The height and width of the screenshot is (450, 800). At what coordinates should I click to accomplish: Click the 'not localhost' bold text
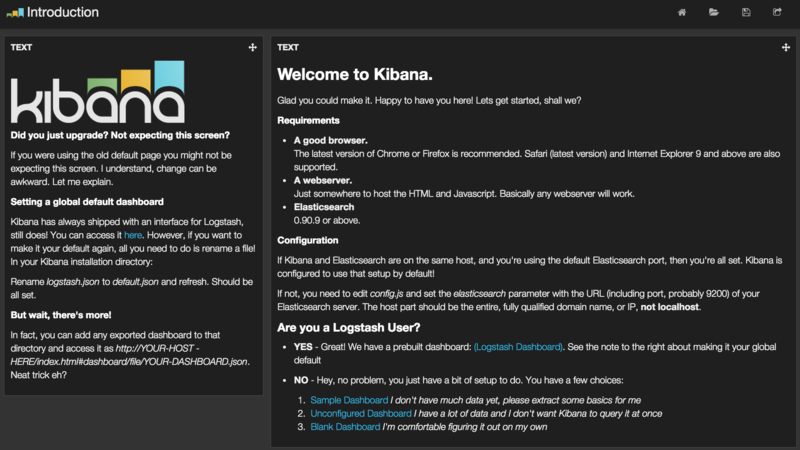click(x=670, y=307)
